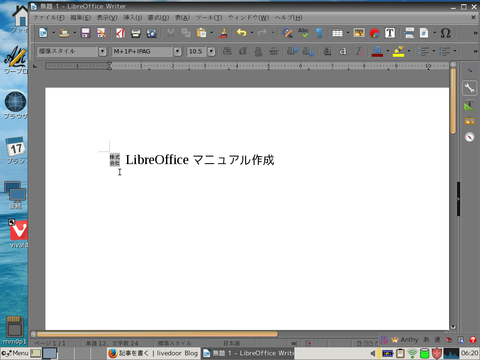Viewport: 480px width, 360px height.
Task: Click the Open file folder icon
Action: point(64,33)
